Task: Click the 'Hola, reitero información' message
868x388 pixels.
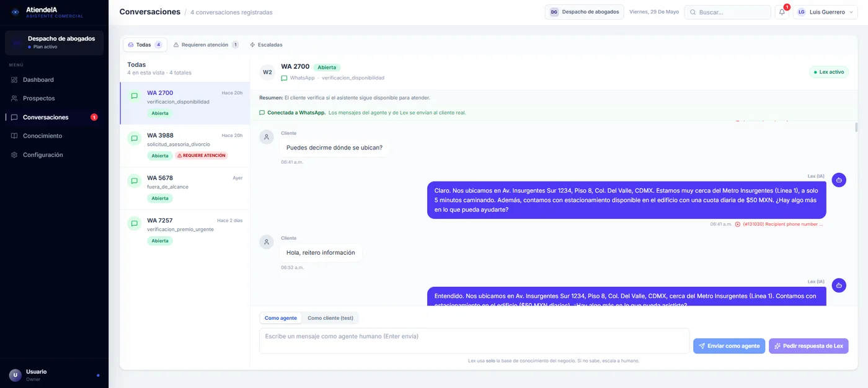Action: (321, 252)
